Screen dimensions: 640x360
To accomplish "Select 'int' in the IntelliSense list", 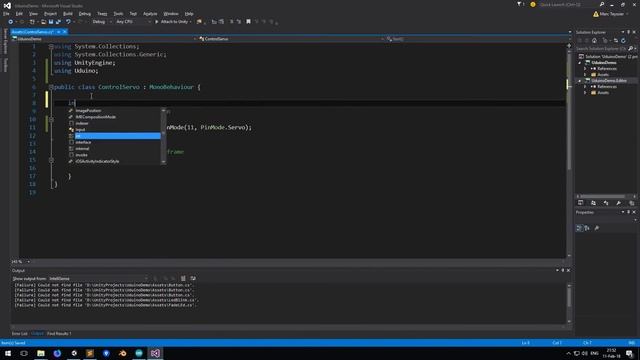I will 114,136.
